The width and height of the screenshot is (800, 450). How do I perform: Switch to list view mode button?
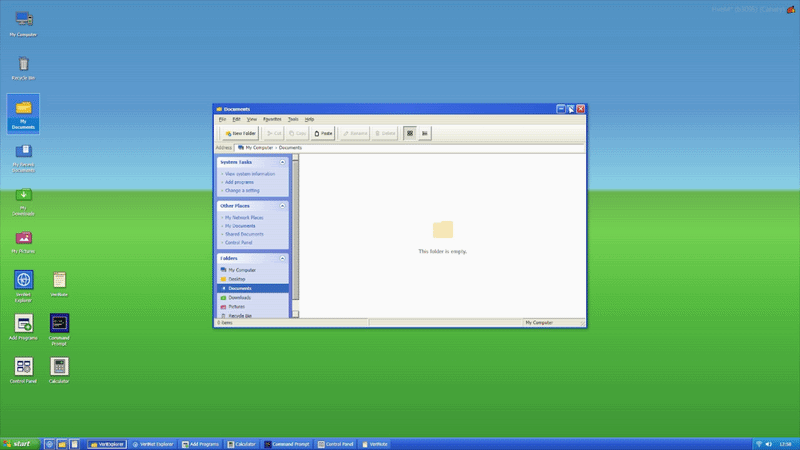click(x=424, y=133)
